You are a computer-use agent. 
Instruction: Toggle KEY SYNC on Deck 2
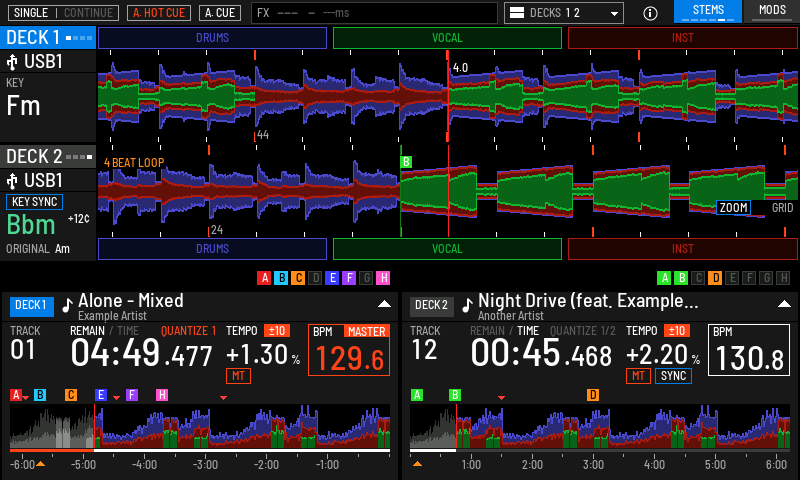34,202
